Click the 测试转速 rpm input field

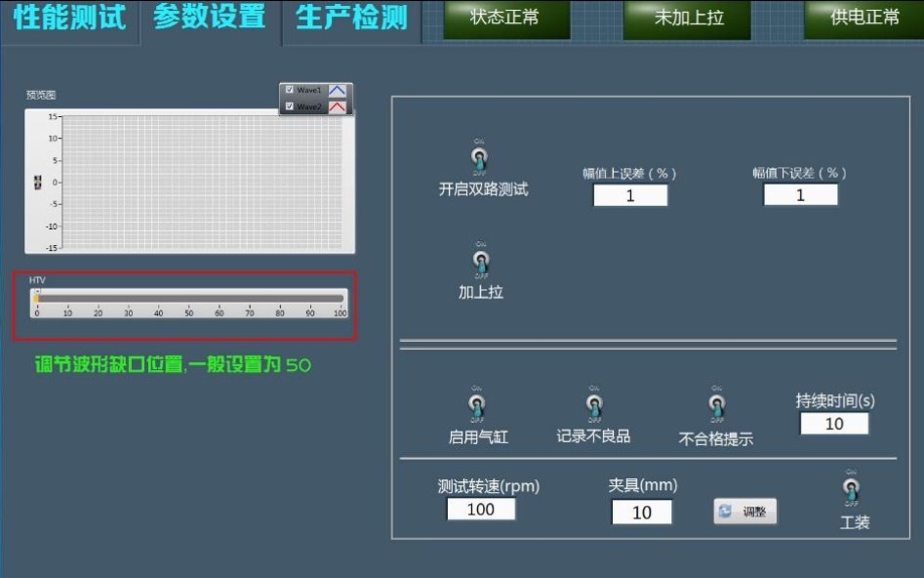[480, 509]
